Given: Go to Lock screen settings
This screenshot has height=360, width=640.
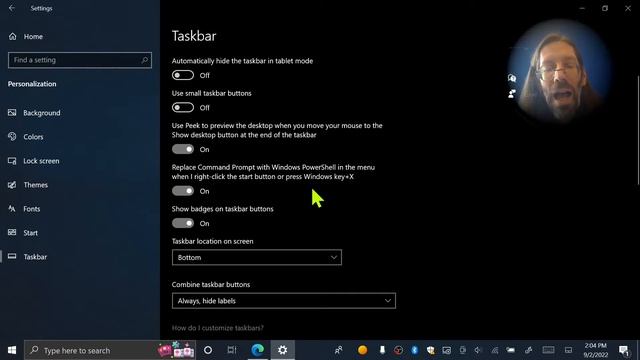Looking at the screenshot, I should pos(41,161).
